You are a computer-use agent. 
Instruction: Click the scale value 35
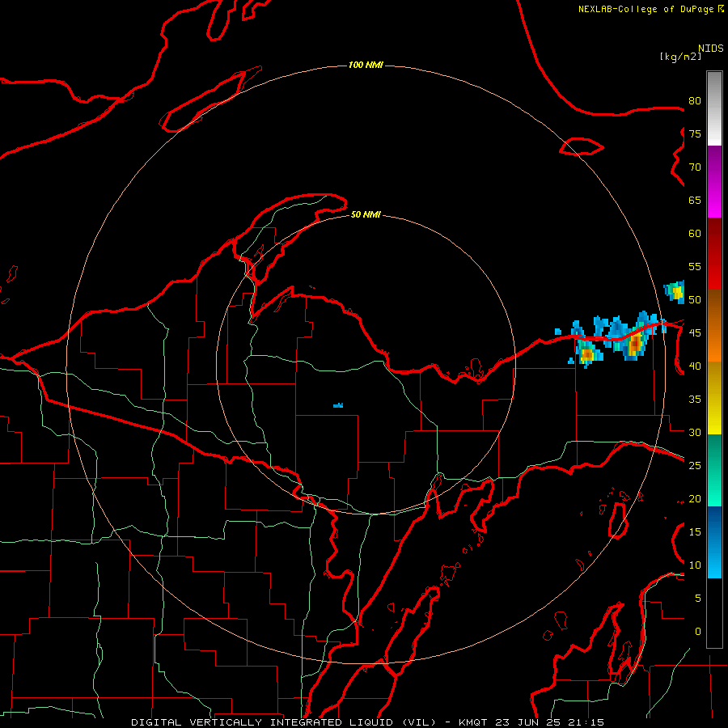point(695,400)
